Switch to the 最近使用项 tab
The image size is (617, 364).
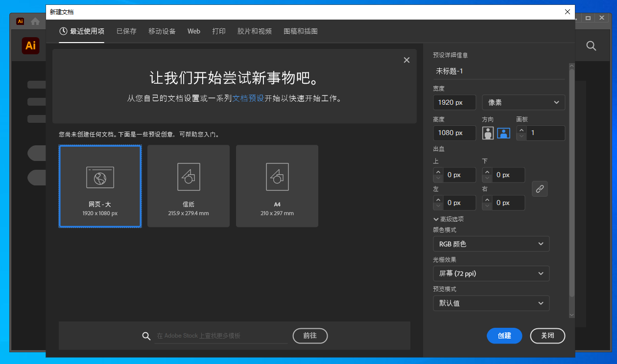(82, 31)
